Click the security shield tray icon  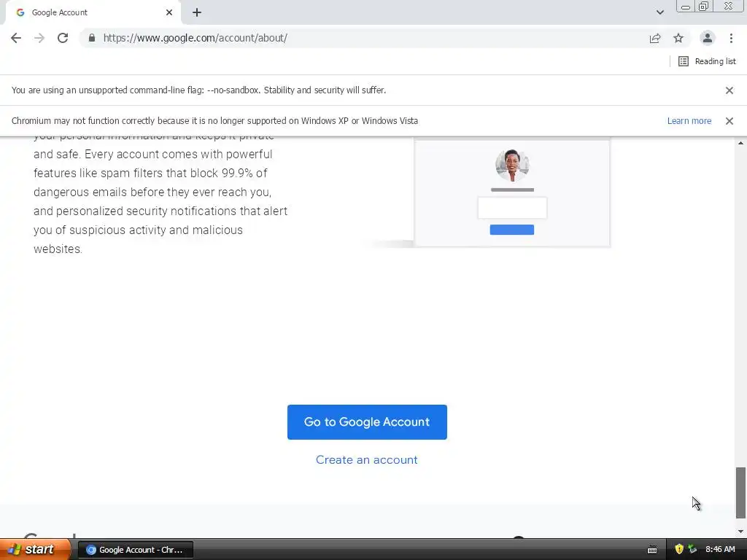pos(679,550)
